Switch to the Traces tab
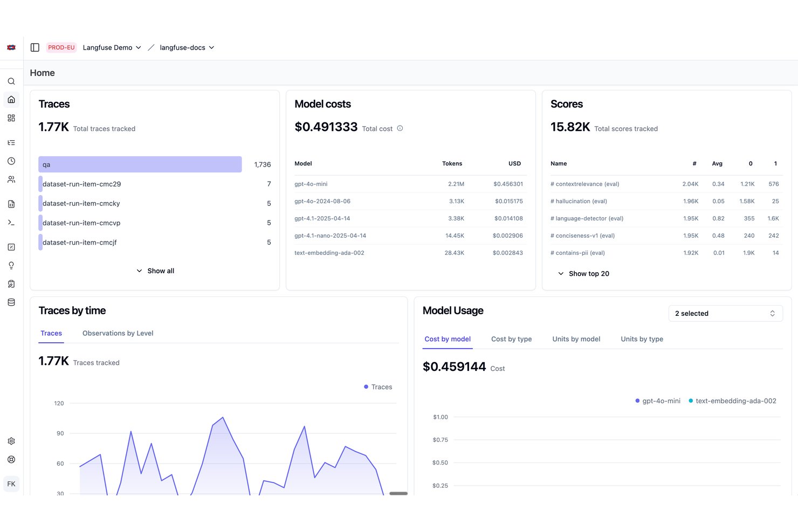Image resolution: width=798 pixels, height=532 pixels. (51, 334)
